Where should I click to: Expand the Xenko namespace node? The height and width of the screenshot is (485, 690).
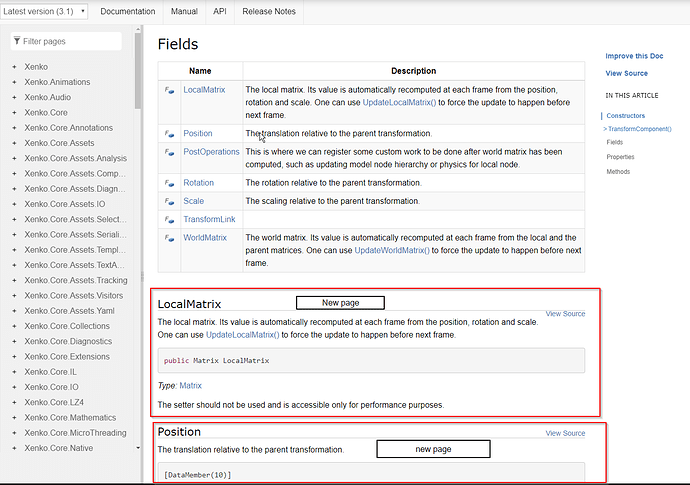click(x=14, y=67)
